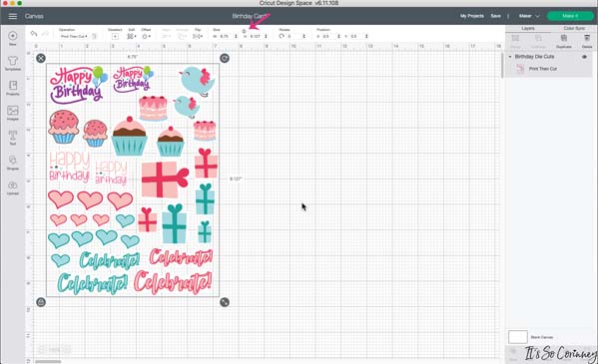
Task: Open the Maker machine selection dropdown
Action: 529,16
